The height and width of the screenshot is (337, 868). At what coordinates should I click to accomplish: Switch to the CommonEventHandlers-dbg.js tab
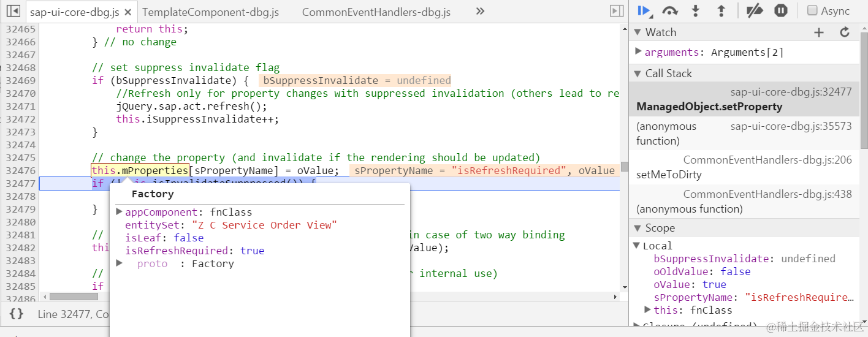(x=376, y=12)
